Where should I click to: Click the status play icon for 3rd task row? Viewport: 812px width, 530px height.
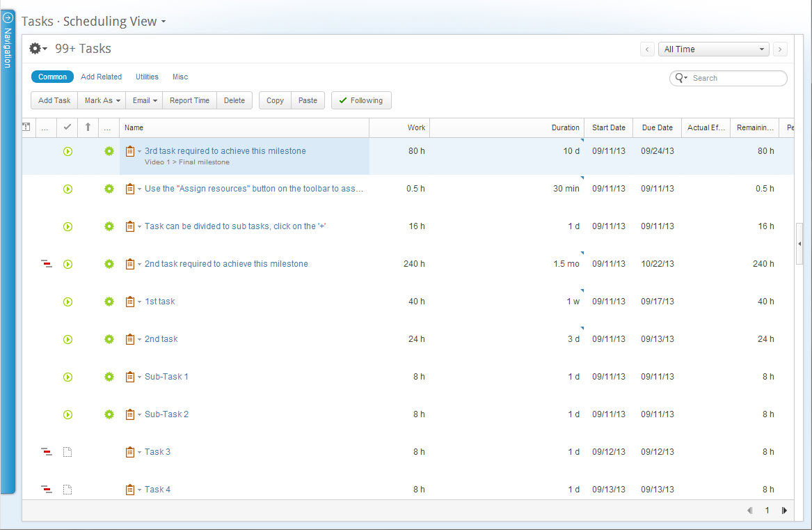(67, 151)
